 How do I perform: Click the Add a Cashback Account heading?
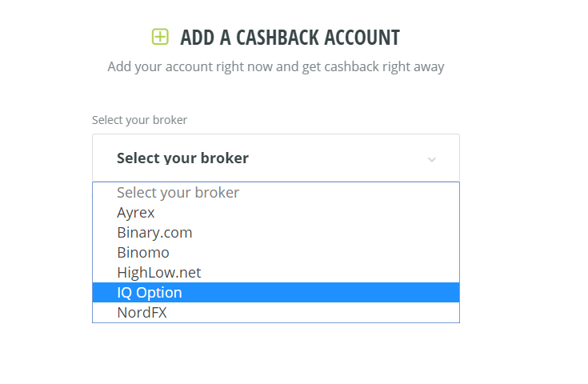pyautogui.click(x=290, y=38)
